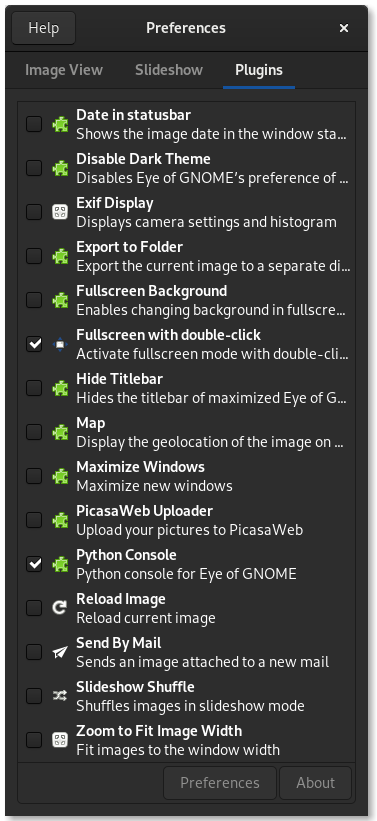Disable the Python Console checkbox
Screen dimensions: 377x821
click(34, 564)
